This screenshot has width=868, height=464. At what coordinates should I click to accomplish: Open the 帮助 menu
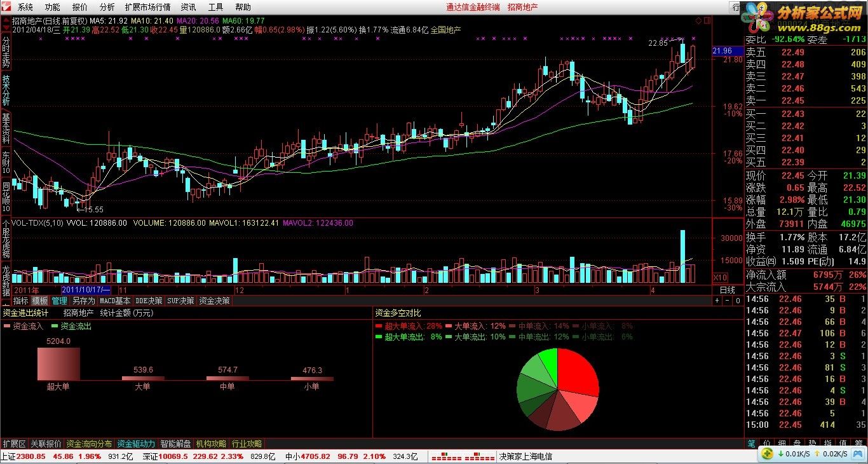[x=243, y=7]
